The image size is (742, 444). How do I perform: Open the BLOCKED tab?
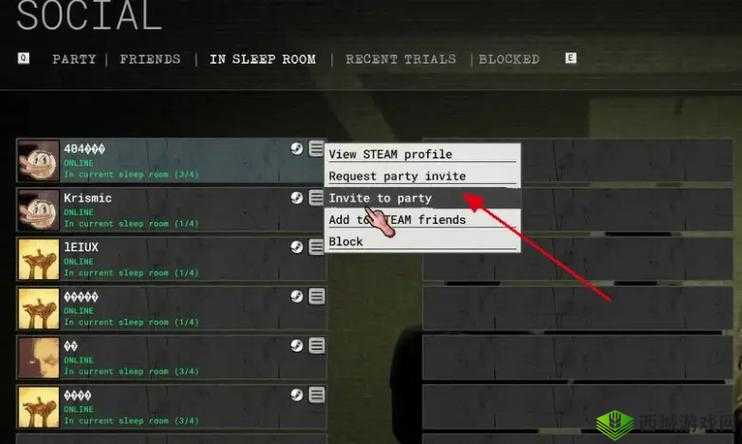(509, 59)
